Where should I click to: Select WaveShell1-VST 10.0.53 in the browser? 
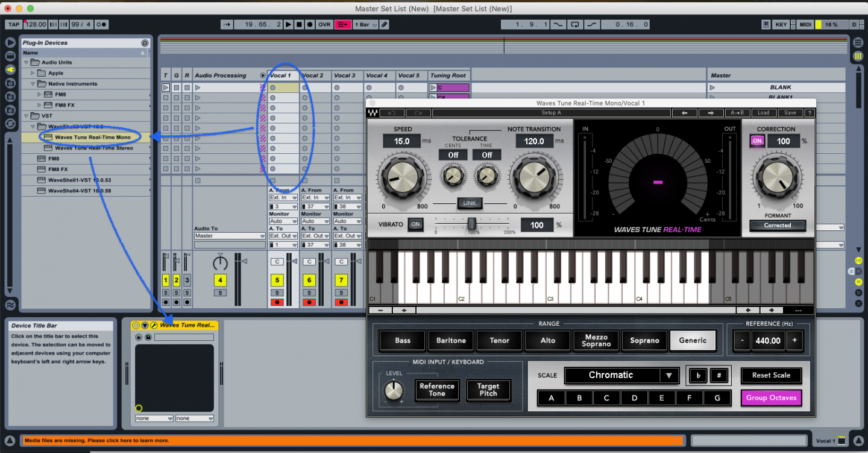pos(80,180)
